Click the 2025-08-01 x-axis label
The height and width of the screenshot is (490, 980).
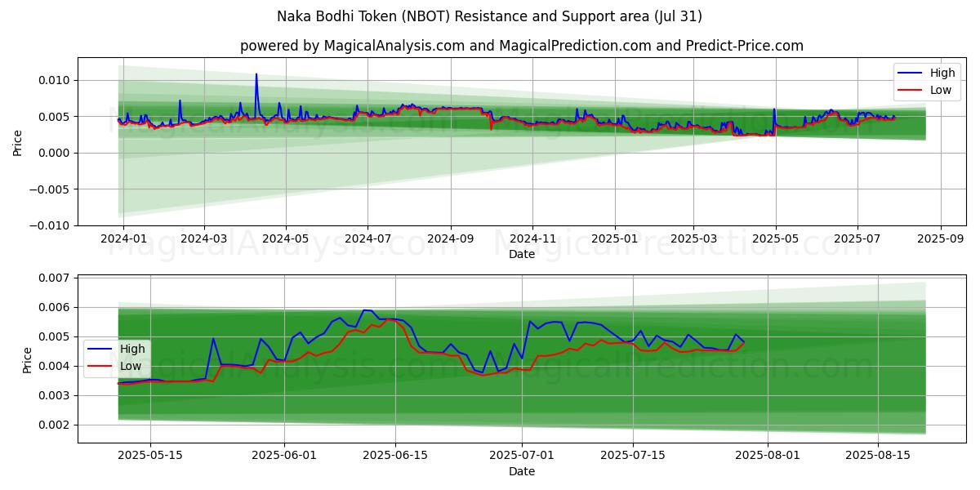click(768, 457)
